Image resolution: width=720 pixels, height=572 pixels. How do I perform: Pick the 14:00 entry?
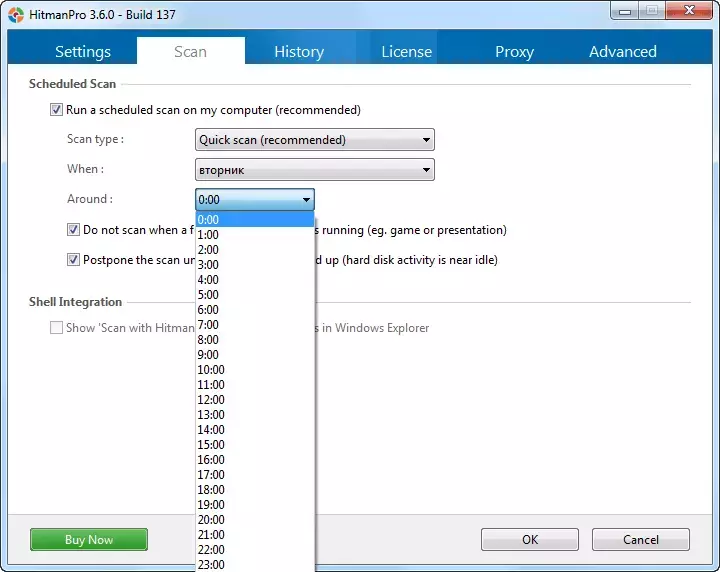255,430
